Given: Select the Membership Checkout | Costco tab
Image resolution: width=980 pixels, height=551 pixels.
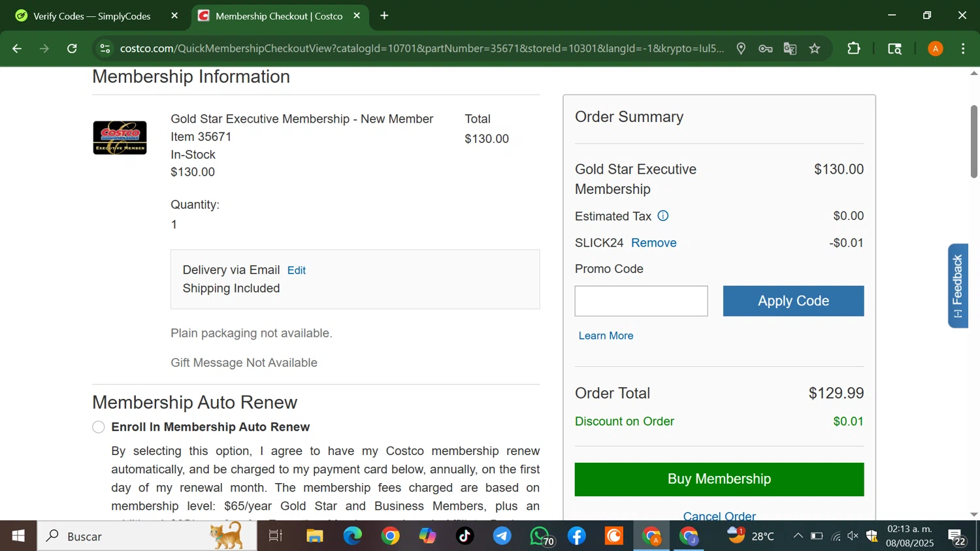Looking at the screenshot, I should click(x=279, y=16).
